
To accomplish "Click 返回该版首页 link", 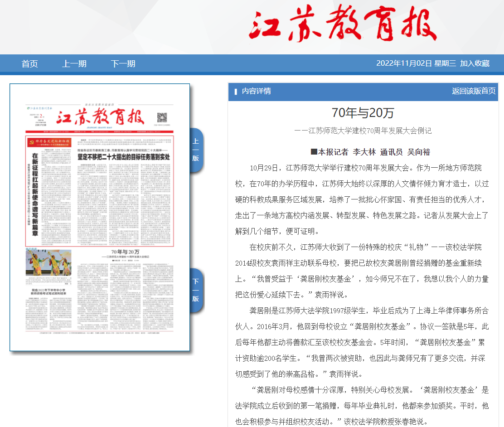I will [473, 91].
